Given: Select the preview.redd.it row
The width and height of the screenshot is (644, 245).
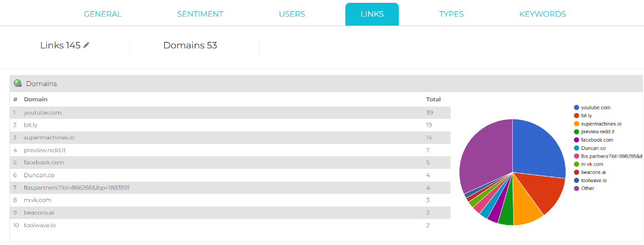Looking at the screenshot, I should pyautogui.click(x=230, y=150).
